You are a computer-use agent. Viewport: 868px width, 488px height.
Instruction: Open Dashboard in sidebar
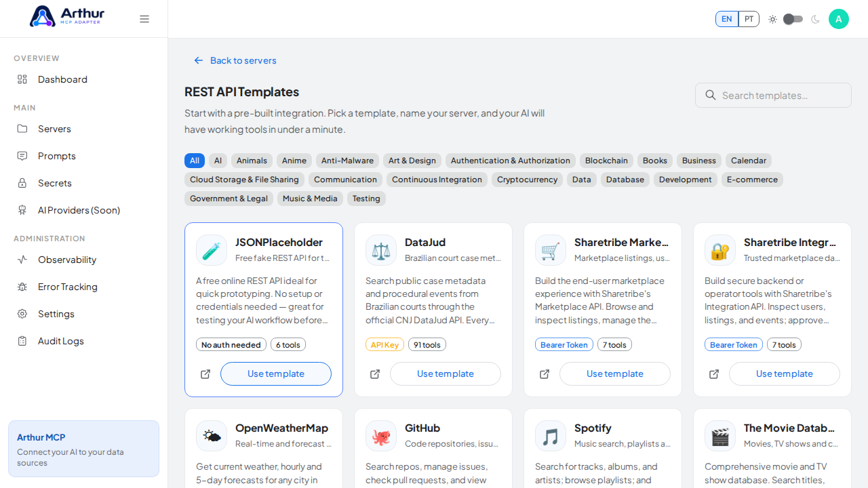tap(84, 79)
